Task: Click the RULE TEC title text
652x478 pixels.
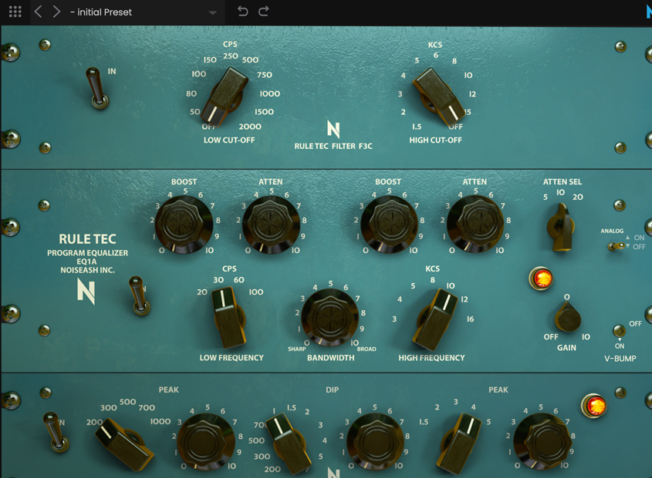Action: pyautogui.click(x=87, y=239)
